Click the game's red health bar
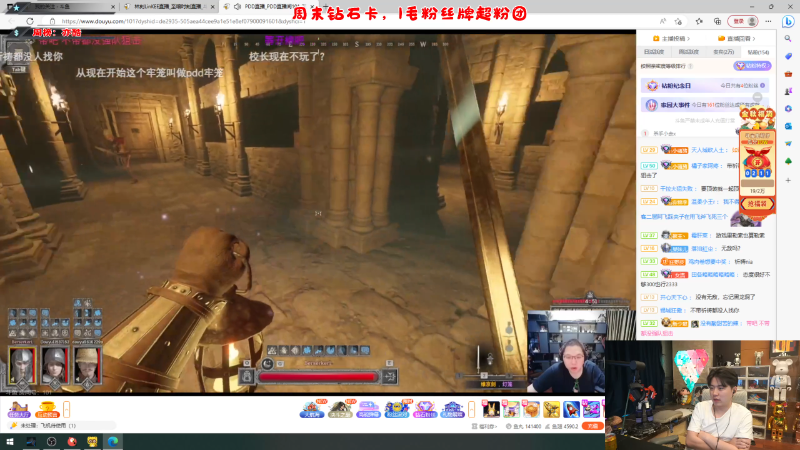This screenshot has height=450, width=800. (x=317, y=377)
